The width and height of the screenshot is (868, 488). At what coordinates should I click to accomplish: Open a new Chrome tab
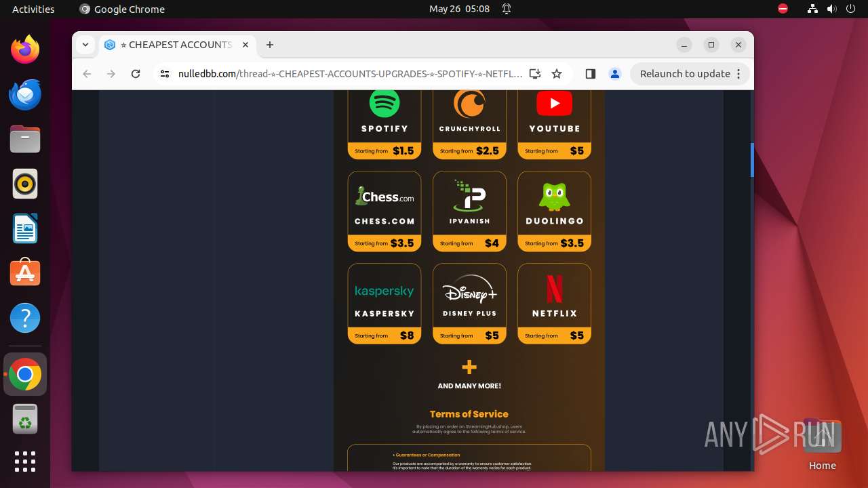[x=270, y=45]
